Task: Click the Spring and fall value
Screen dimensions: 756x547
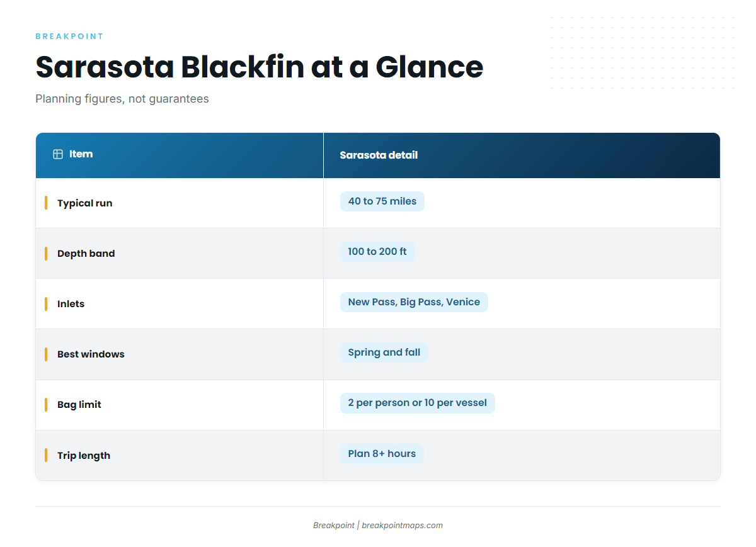Action: coord(384,352)
